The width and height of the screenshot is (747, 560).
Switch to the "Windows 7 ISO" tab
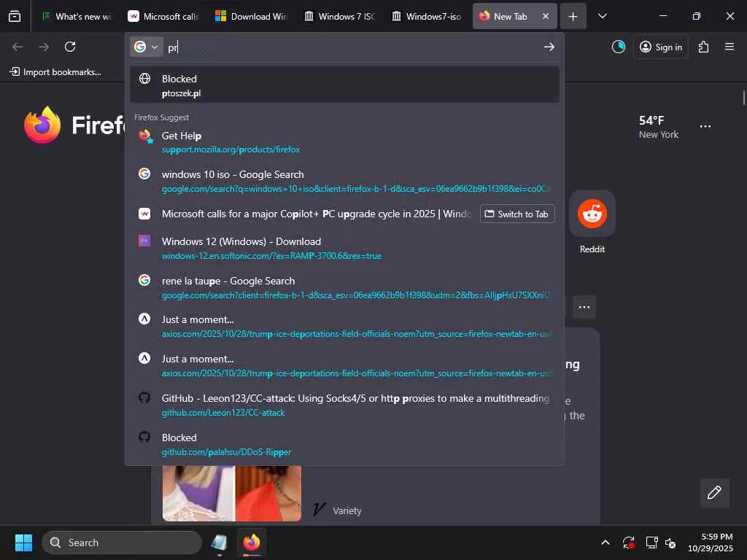(339, 16)
